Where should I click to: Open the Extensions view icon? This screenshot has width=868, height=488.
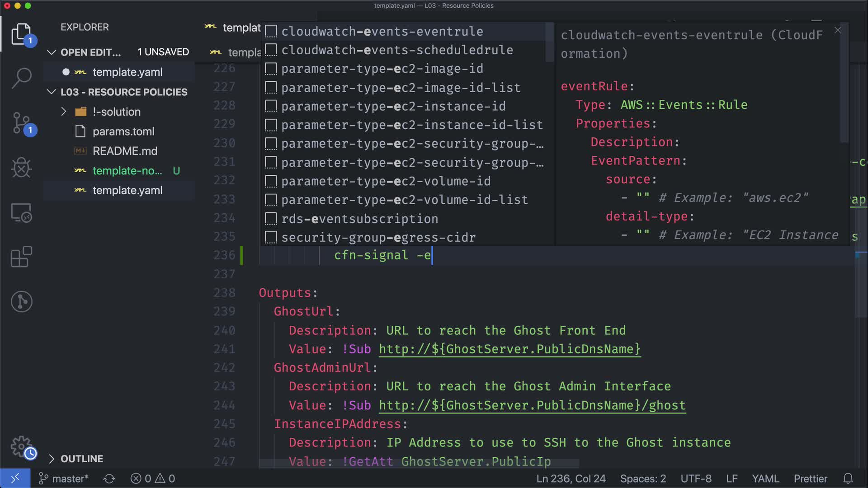[21, 257]
